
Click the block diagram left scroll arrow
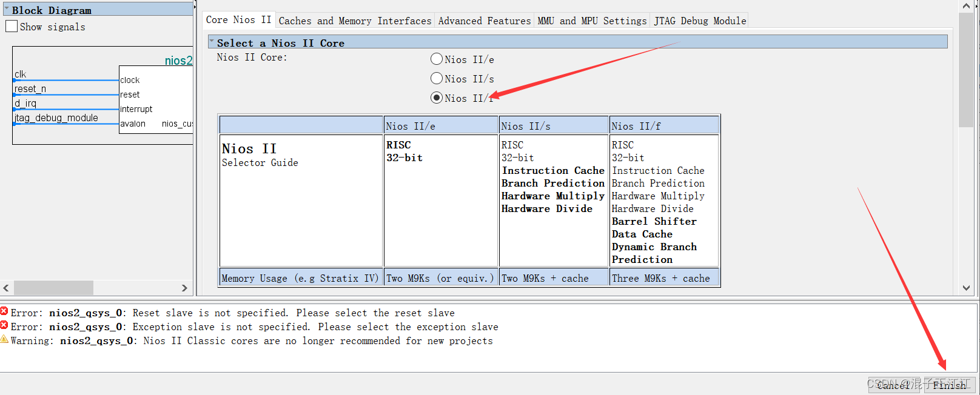click(x=6, y=288)
